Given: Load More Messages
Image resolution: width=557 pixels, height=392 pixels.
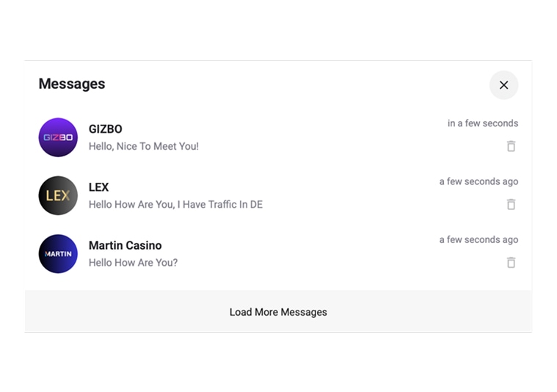Looking at the screenshot, I should tap(278, 312).
